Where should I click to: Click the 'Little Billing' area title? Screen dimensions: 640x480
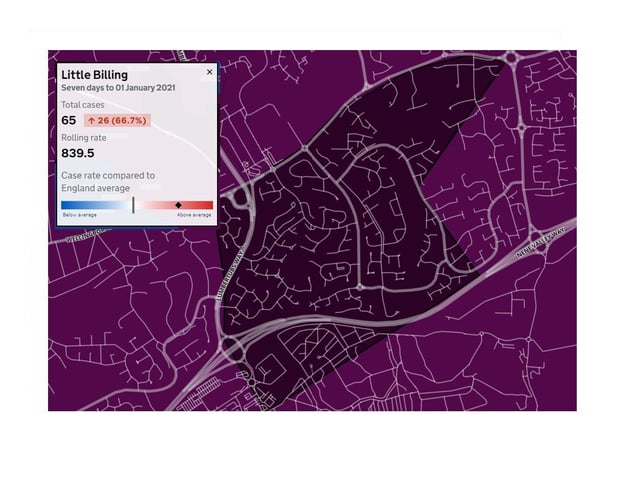click(x=94, y=75)
